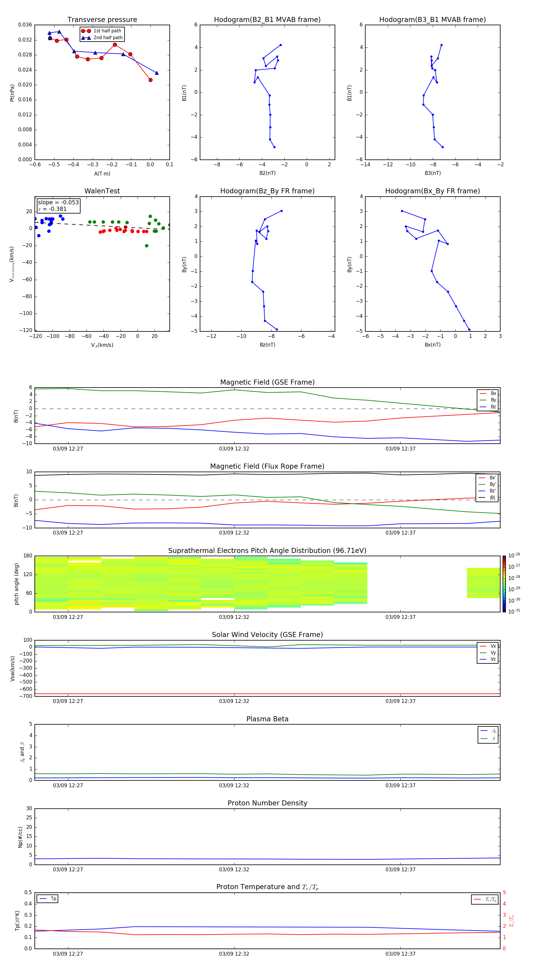Click the "Bx(nT)" x-axis label

(432, 345)
